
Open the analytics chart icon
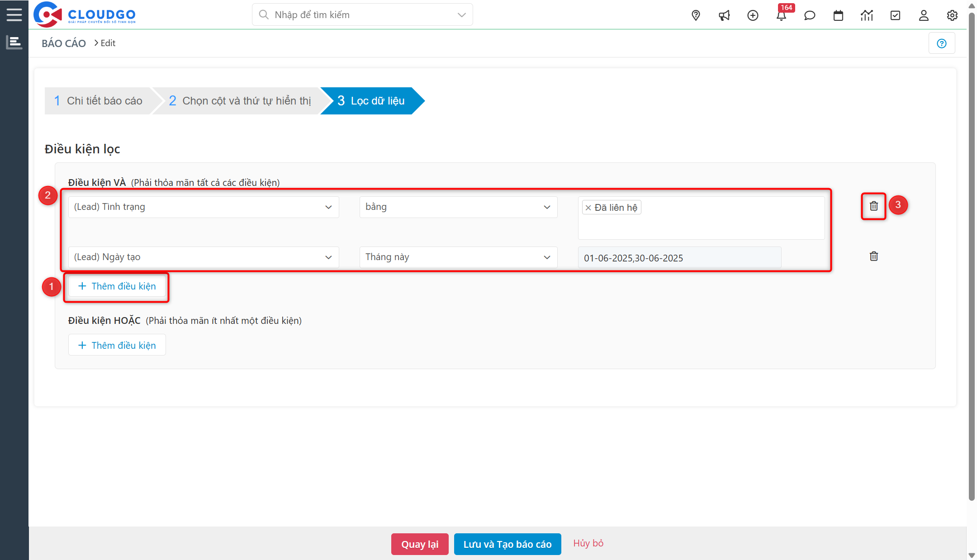point(867,15)
